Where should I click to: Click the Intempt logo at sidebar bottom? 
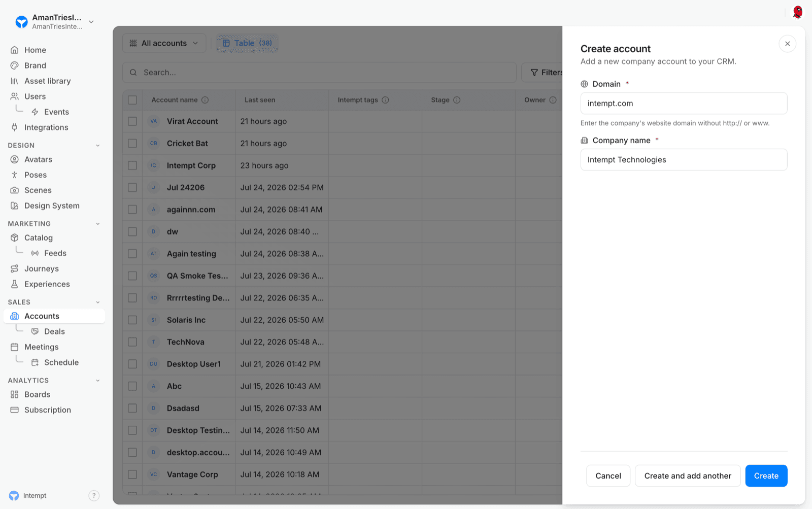click(x=14, y=496)
